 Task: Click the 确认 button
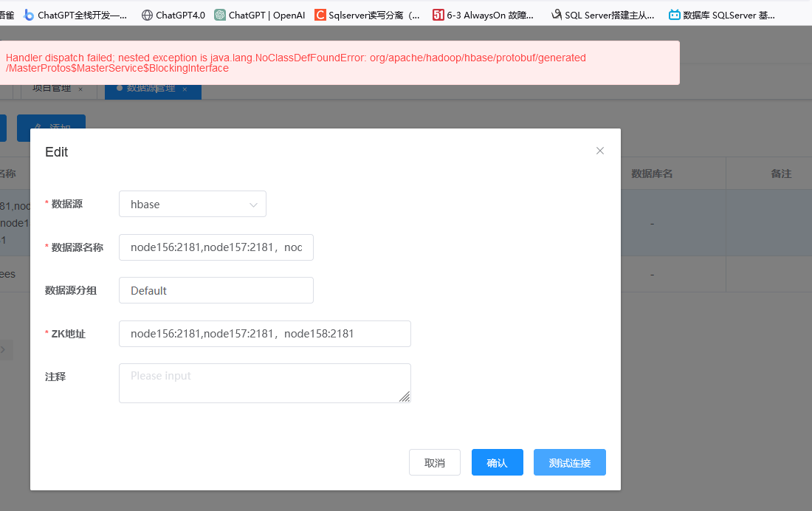tap(497, 462)
